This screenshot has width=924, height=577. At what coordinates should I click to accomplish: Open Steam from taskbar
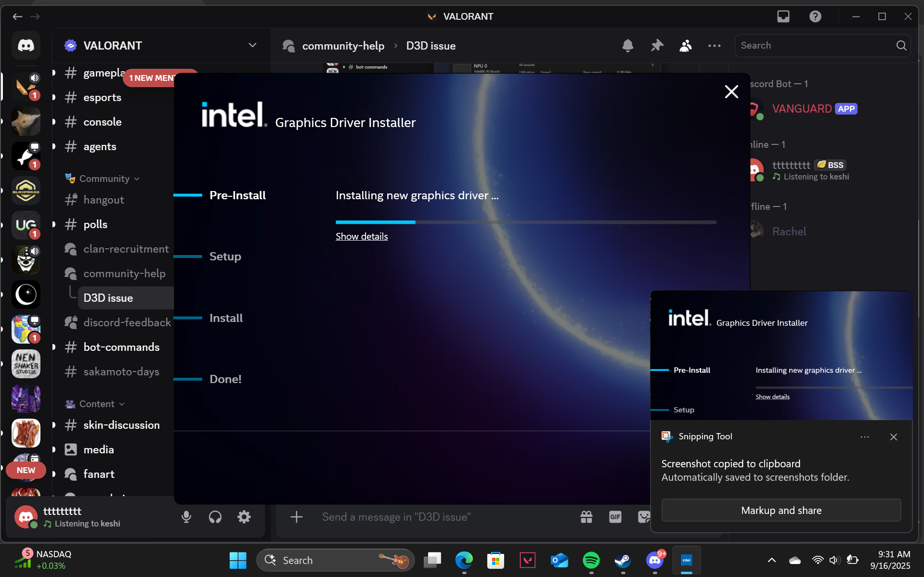click(623, 560)
